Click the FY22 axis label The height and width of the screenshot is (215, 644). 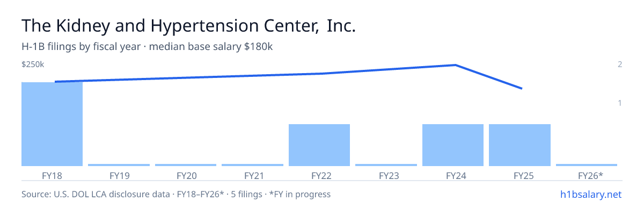tap(319, 175)
